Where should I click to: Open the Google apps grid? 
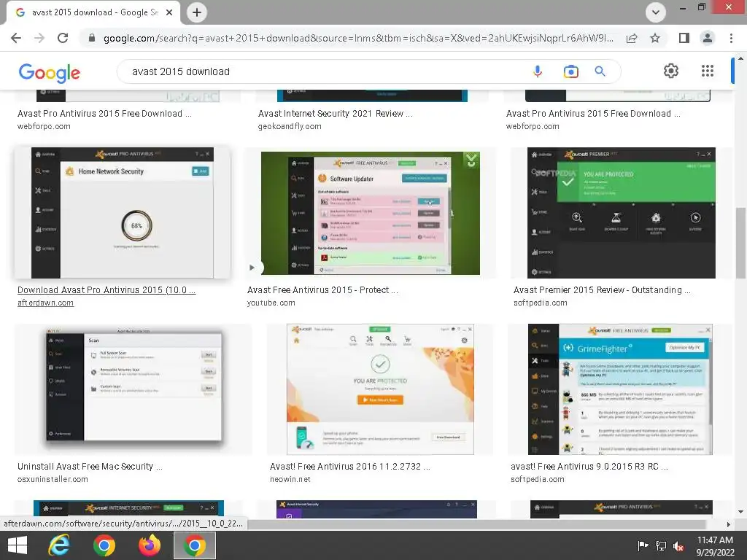click(708, 71)
